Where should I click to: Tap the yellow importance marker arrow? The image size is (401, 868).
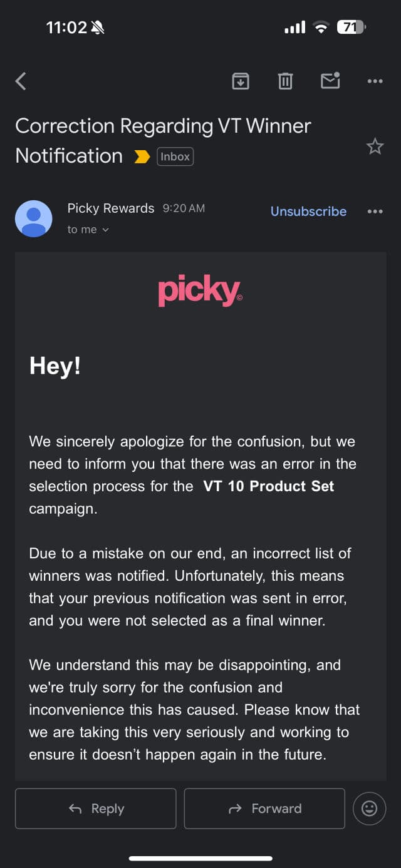click(x=142, y=156)
